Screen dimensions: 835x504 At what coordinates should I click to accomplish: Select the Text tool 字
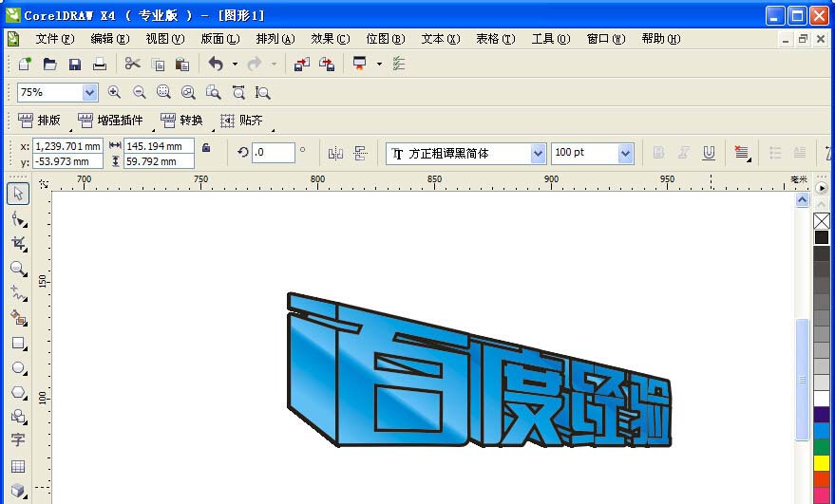pos(17,440)
